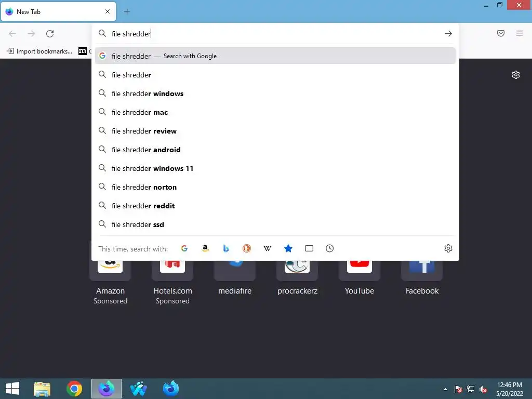
Task: Reload the current page
Action: click(50, 34)
